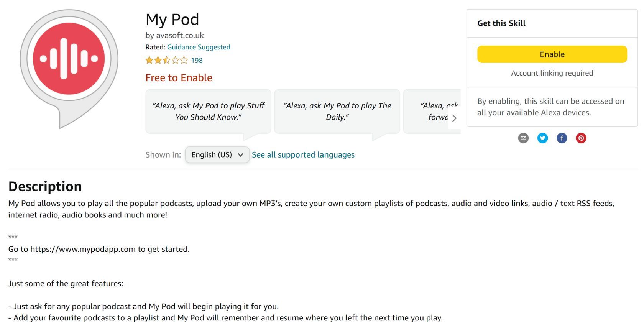The width and height of the screenshot is (644, 322).
Task: View the 198 customer reviews
Action: click(x=197, y=60)
